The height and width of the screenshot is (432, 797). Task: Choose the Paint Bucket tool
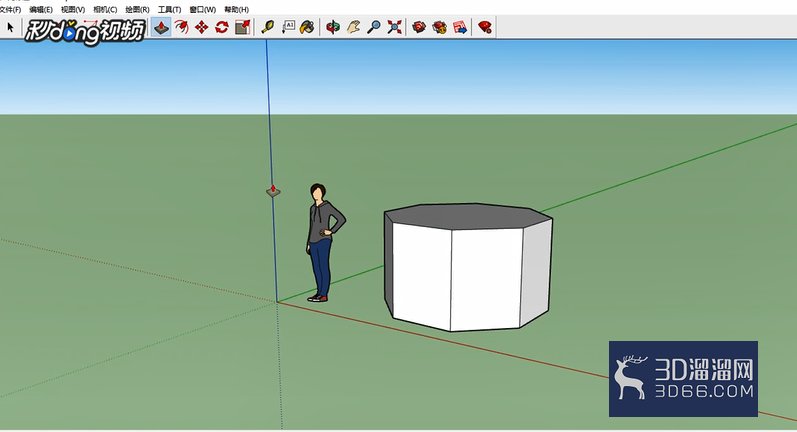[x=307, y=27]
